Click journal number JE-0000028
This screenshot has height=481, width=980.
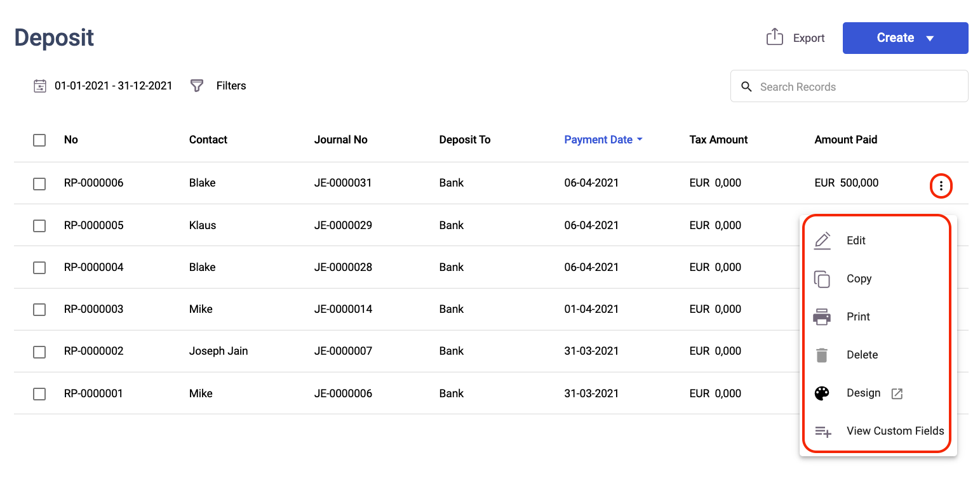pos(343,267)
